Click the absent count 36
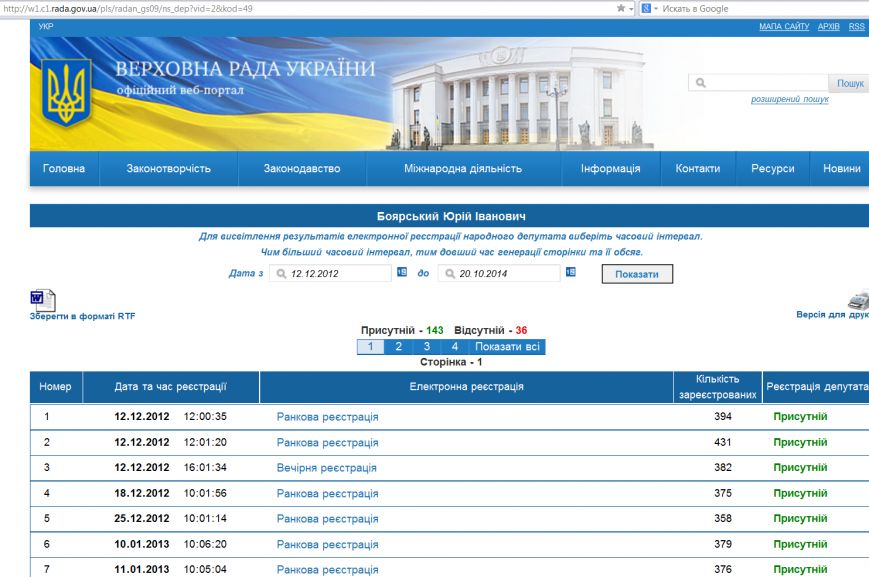 522,330
